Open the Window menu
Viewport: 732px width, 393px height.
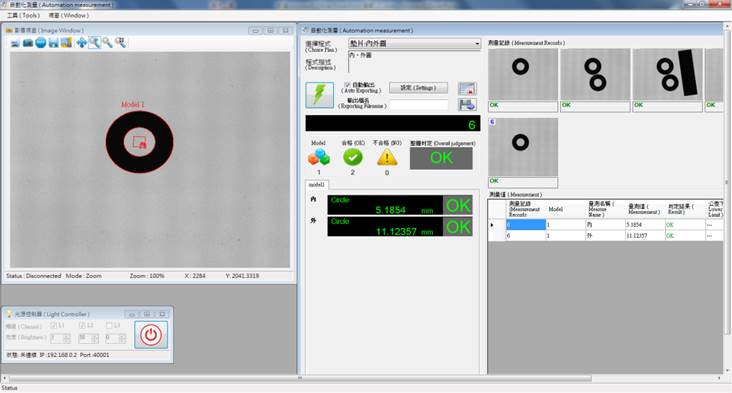[69, 15]
